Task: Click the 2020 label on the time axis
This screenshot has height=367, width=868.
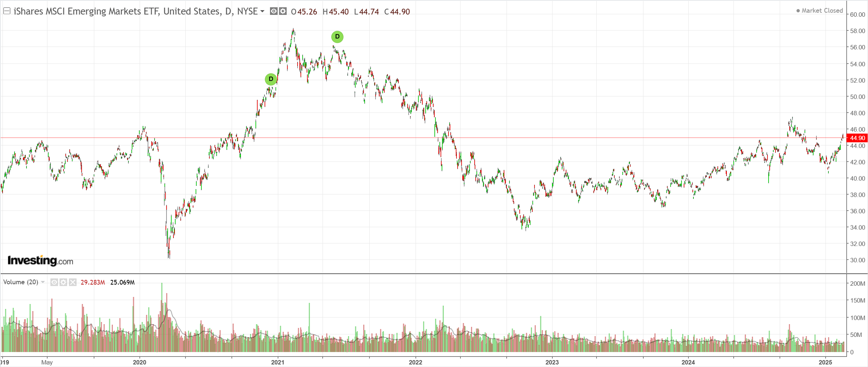Action: [x=139, y=362]
